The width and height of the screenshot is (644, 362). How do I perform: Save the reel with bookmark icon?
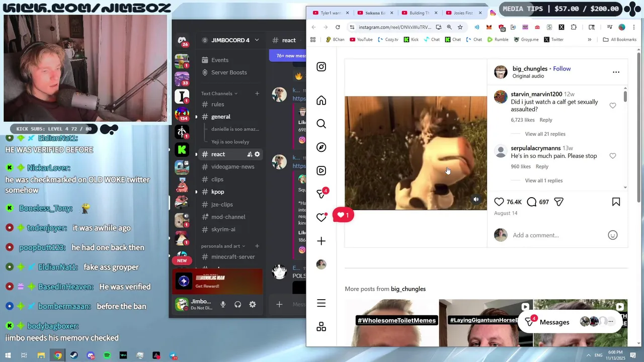point(616,202)
